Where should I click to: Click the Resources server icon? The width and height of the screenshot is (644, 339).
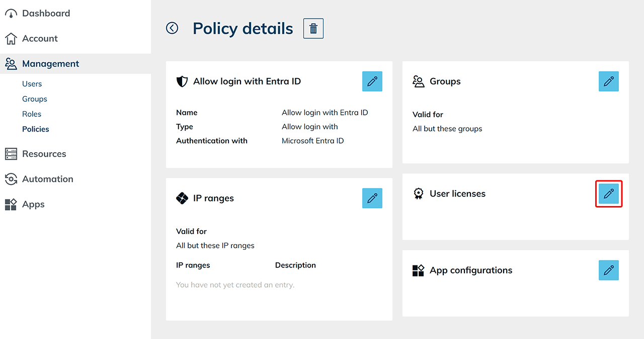click(11, 154)
